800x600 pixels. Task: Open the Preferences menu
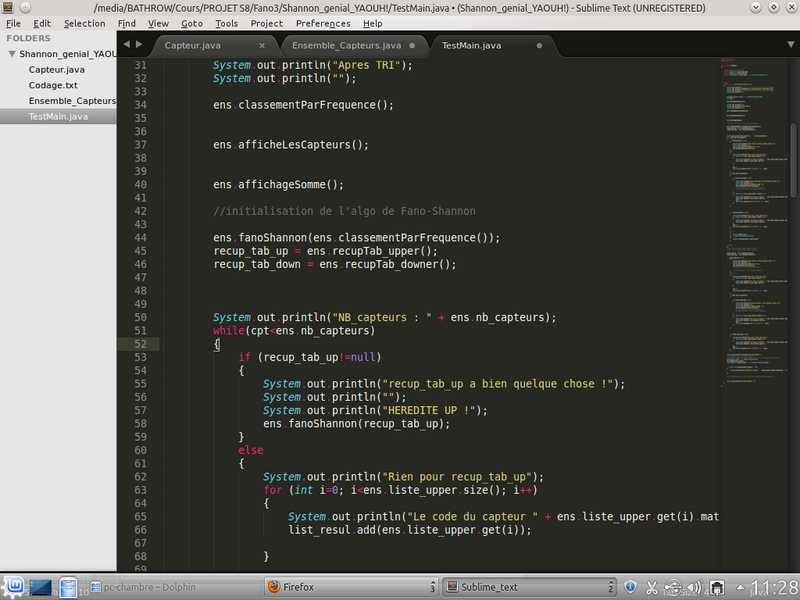[323, 23]
